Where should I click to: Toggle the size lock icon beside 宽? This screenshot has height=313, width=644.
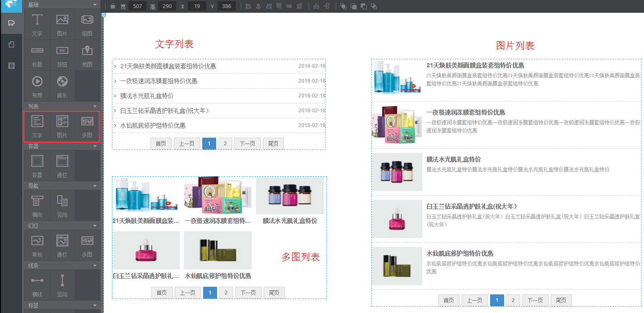point(112,6)
